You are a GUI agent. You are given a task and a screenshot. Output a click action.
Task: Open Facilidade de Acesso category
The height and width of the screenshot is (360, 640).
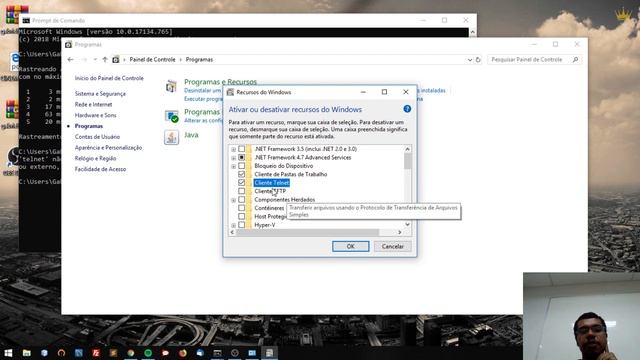(100, 169)
